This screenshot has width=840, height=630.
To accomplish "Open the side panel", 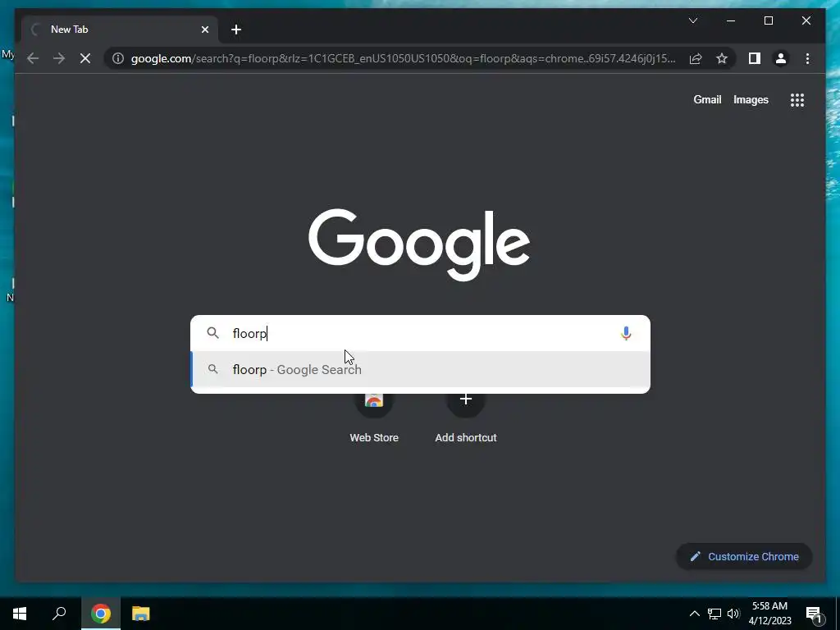I will (x=755, y=58).
